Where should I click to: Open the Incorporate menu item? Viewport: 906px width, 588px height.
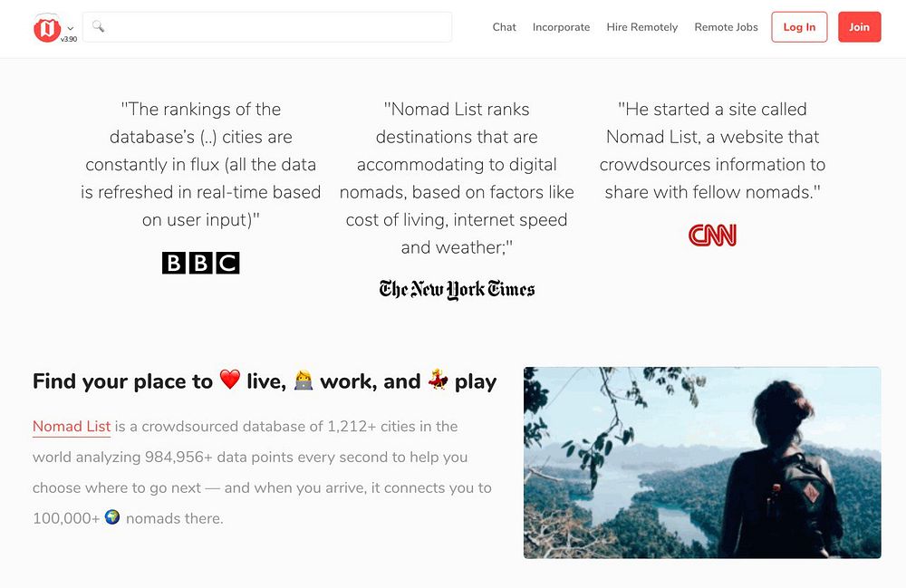tap(561, 27)
